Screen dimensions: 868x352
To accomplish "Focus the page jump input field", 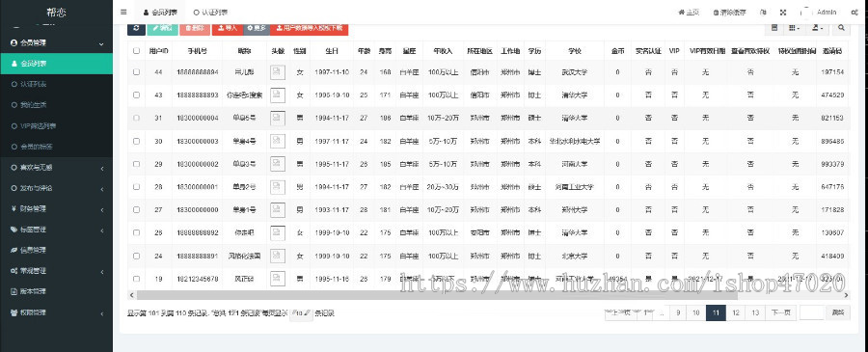I will 812,313.
